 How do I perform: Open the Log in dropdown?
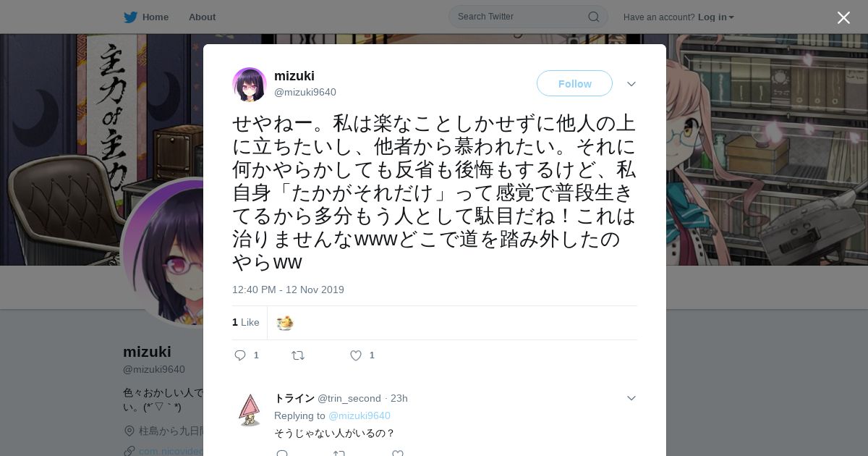(715, 17)
